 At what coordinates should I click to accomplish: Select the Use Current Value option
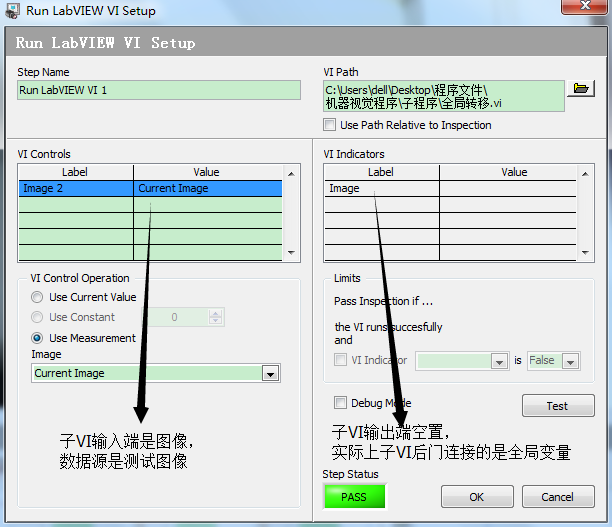[x=37, y=297]
